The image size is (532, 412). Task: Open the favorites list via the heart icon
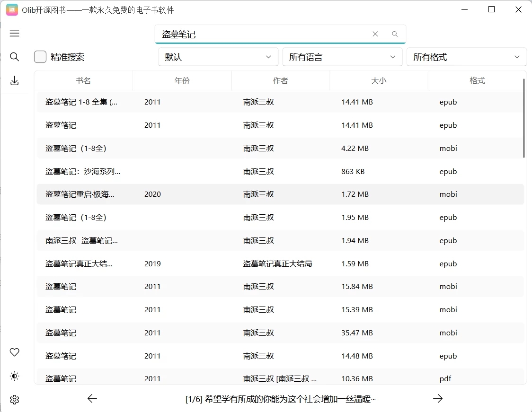click(14, 352)
